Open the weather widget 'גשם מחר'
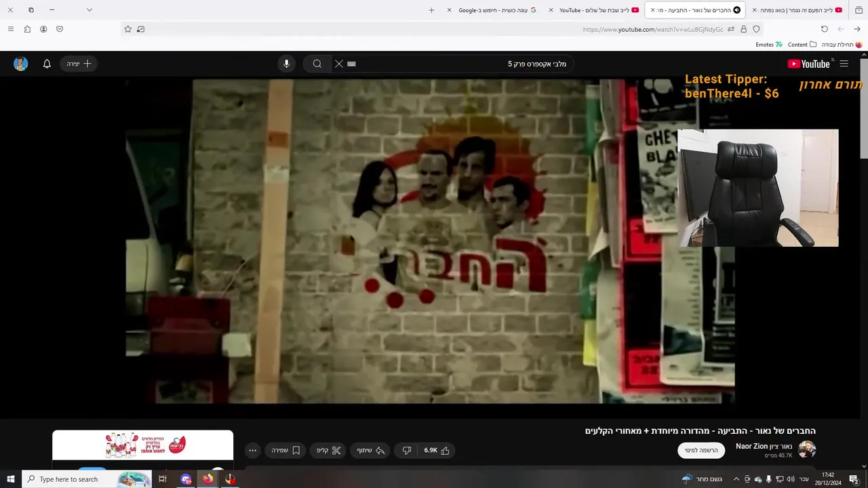The image size is (868, 488). [x=702, y=479]
